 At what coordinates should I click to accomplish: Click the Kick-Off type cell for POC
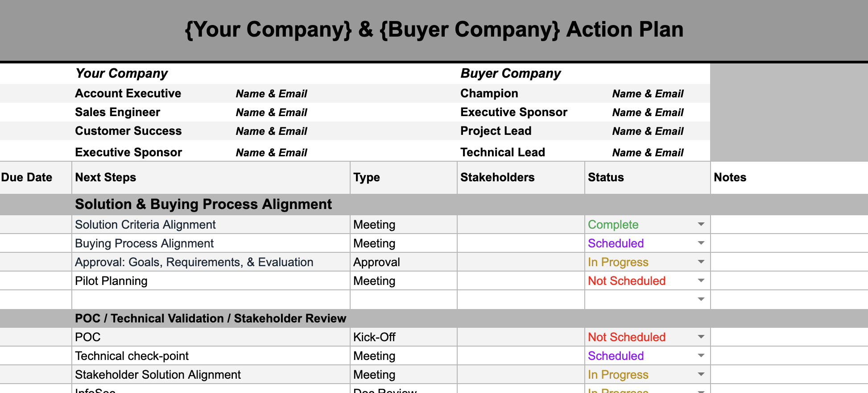[375, 337]
